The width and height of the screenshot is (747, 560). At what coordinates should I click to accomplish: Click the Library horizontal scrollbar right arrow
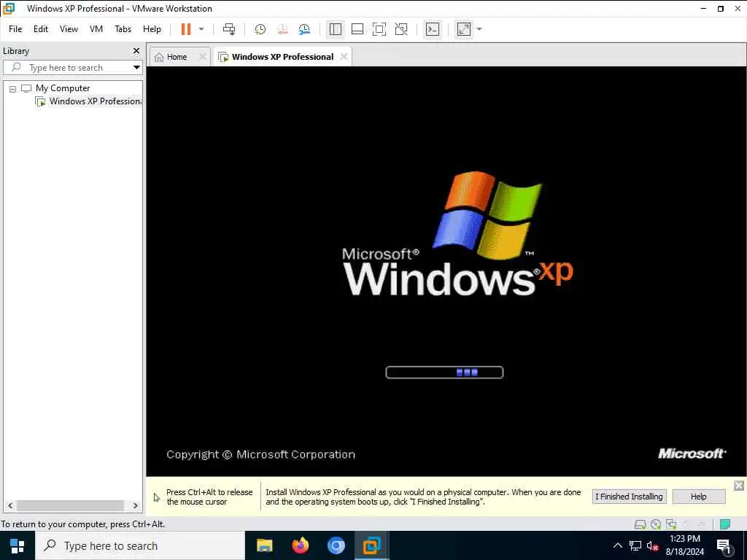tap(135, 506)
